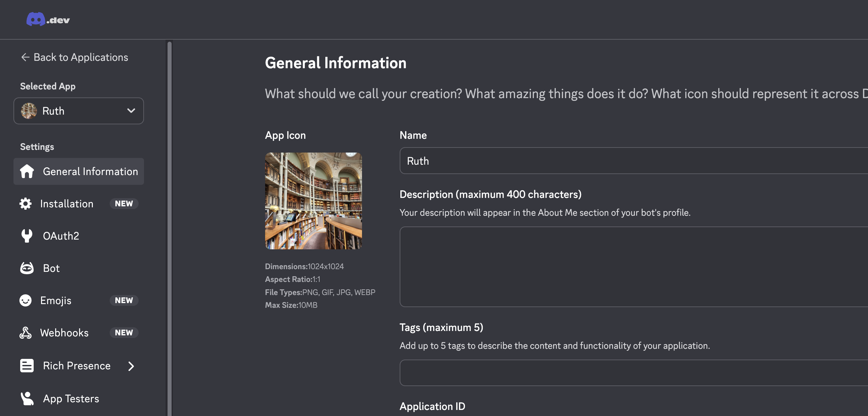Open the Bot settings section
The image size is (868, 416).
click(x=51, y=268)
